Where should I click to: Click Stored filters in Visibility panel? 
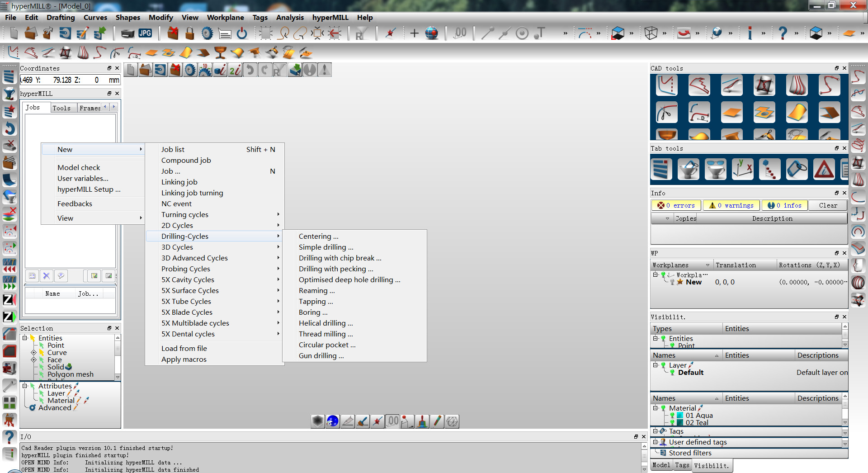[x=690, y=453]
